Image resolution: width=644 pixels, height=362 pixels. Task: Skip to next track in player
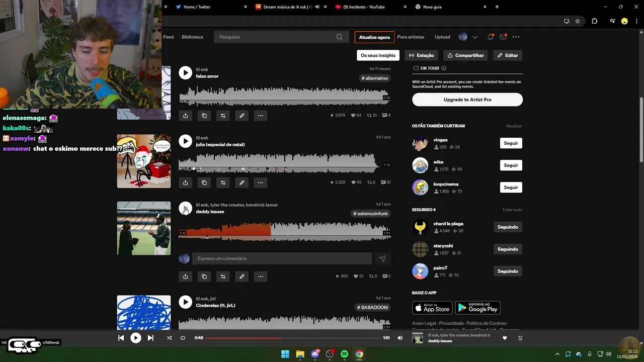coord(150,338)
